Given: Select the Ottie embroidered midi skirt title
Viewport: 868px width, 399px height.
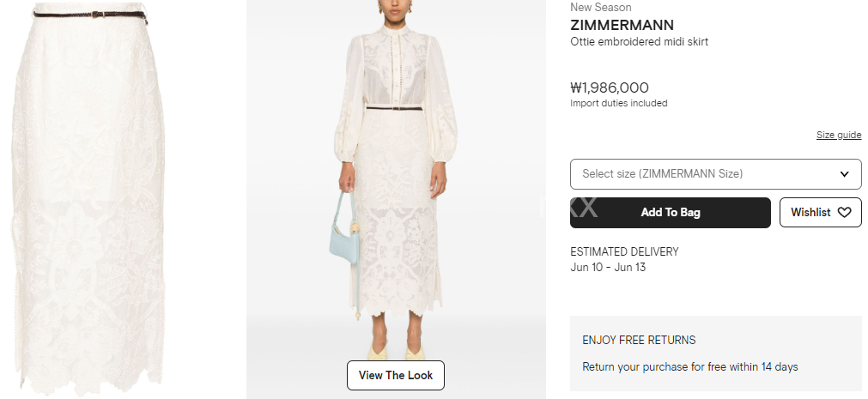Looking at the screenshot, I should 640,41.
